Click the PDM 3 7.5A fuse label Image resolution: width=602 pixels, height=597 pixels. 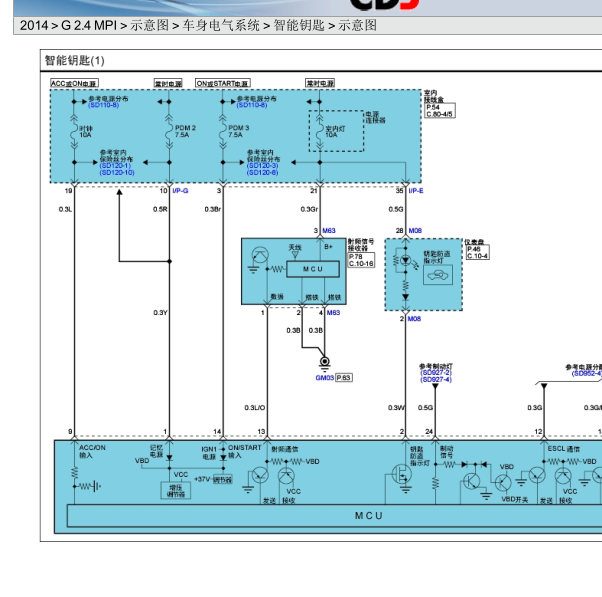pos(239,131)
